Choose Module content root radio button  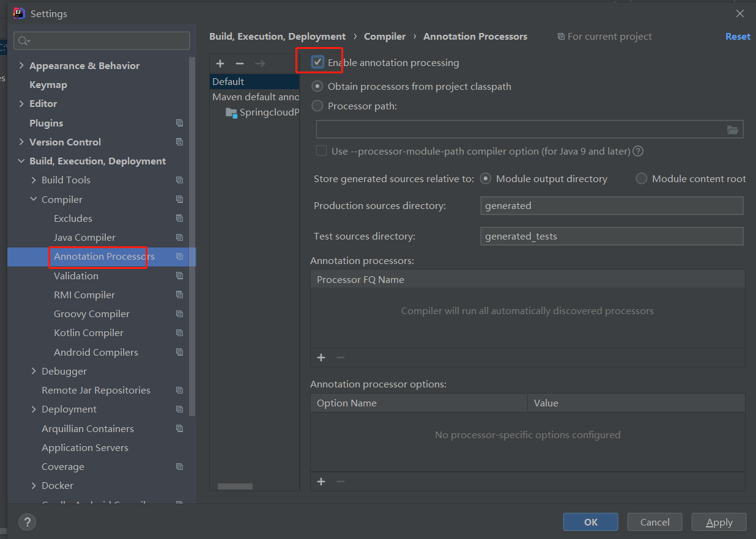641,178
